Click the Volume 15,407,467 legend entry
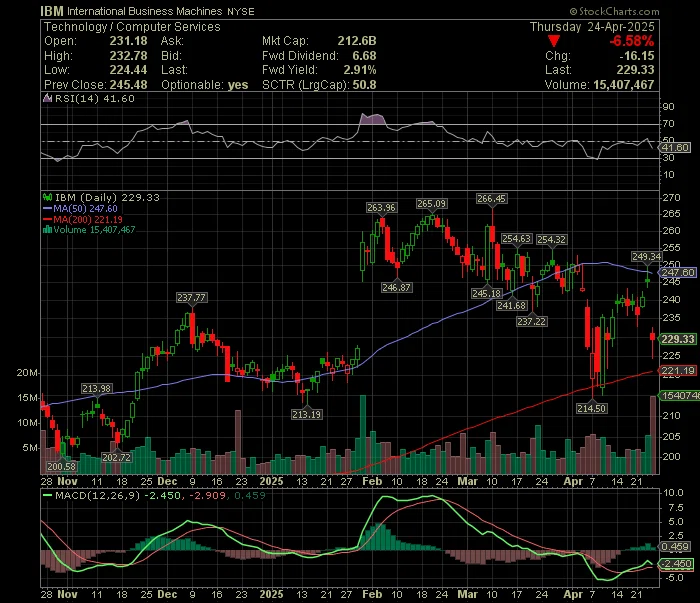The image size is (700, 603). (89, 230)
